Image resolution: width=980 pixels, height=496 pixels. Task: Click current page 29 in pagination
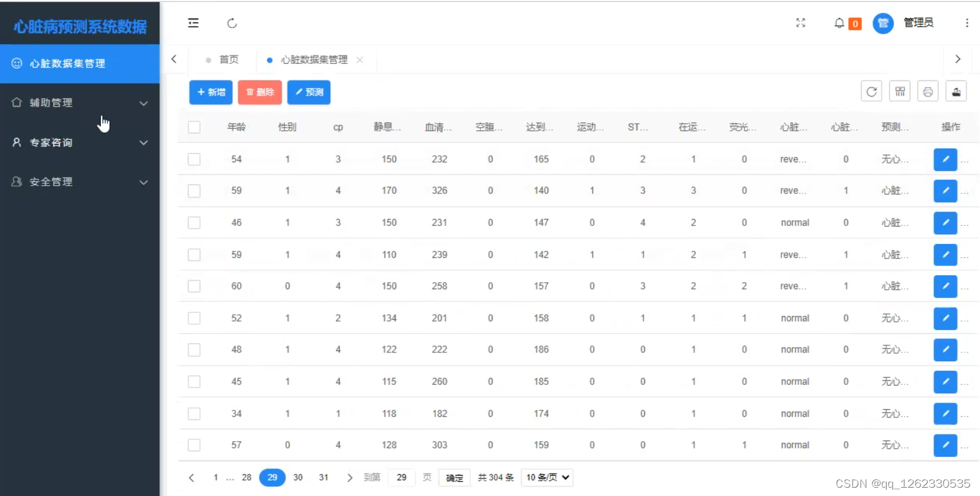click(x=273, y=477)
